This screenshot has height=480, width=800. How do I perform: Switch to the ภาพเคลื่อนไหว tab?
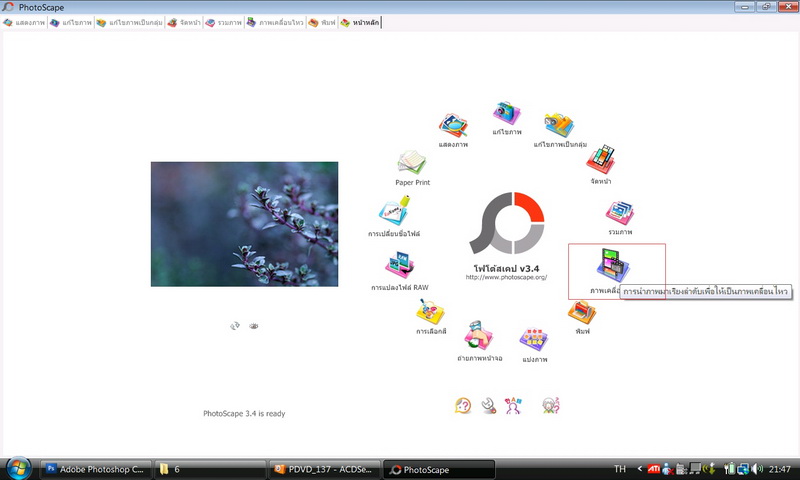pos(275,22)
